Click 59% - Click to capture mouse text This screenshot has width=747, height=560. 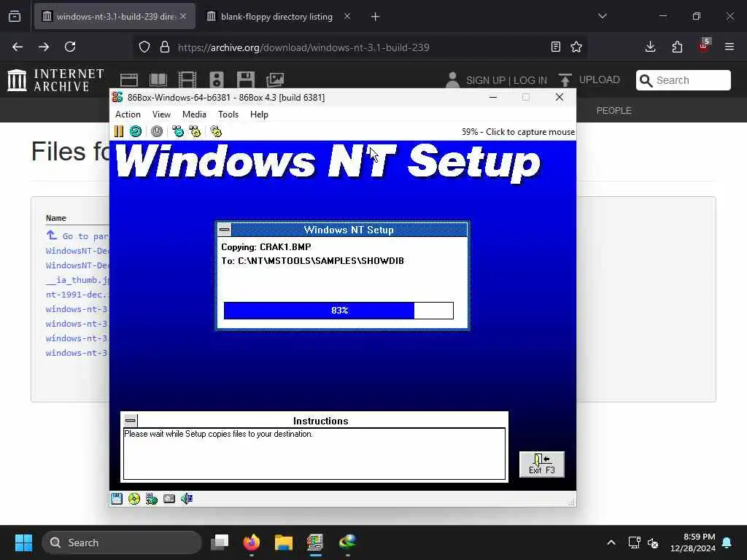point(519,132)
